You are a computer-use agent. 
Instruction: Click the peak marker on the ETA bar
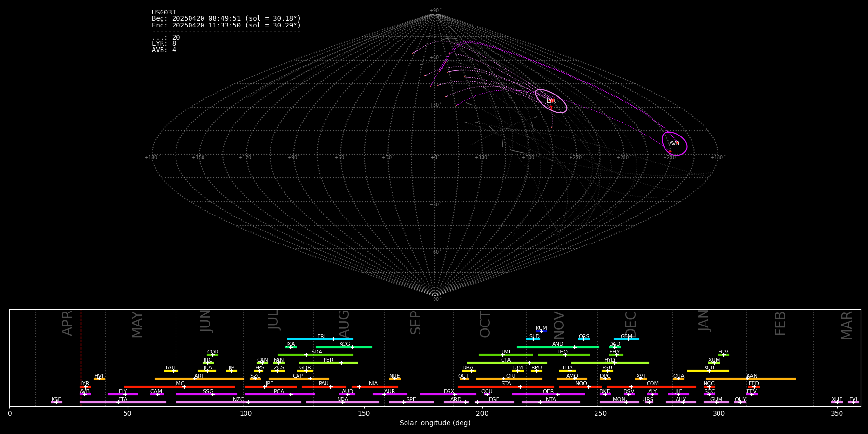(118, 402)
